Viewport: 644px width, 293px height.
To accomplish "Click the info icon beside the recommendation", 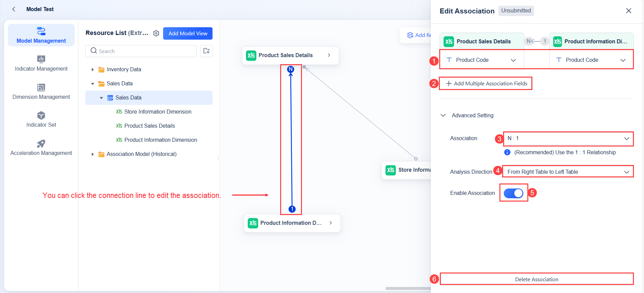I will pyautogui.click(x=507, y=153).
